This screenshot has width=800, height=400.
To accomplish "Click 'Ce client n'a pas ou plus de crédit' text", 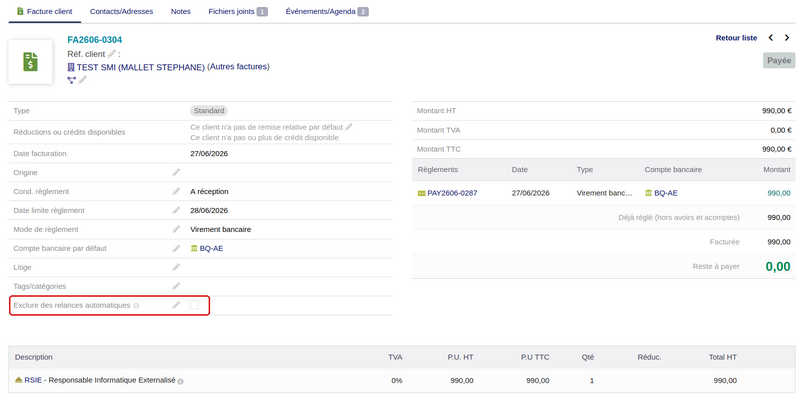I will click(x=264, y=138).
